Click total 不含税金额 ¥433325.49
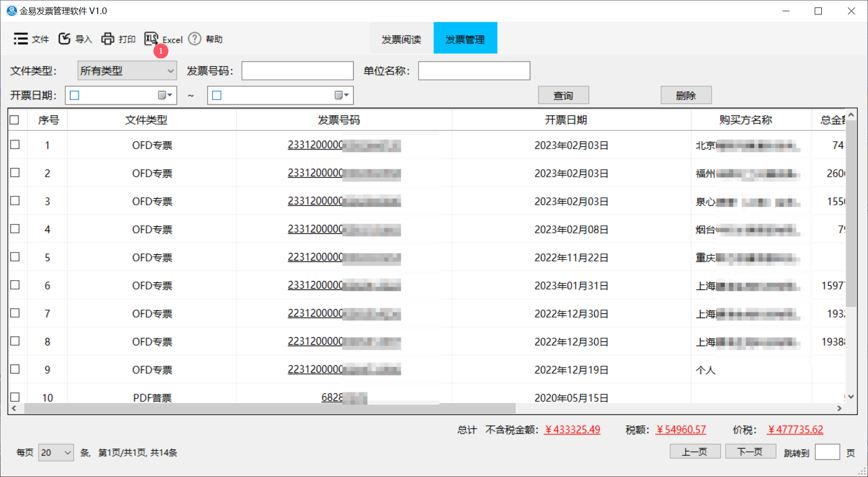The height and width of the screenshot is (477, 868). click(572, 430)
